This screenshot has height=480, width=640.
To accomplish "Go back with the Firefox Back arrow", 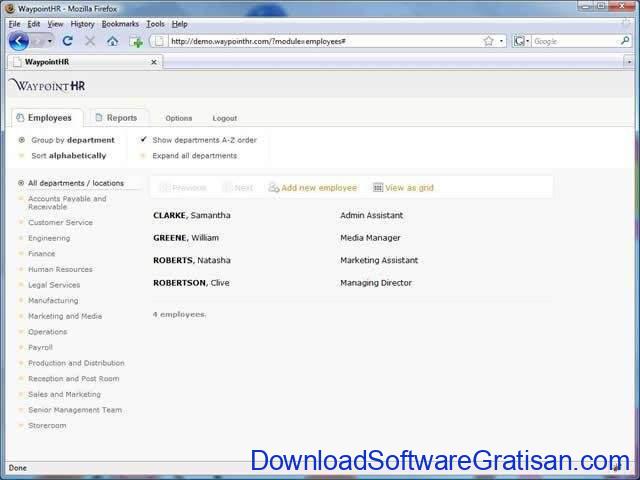I will click(19, 41).
